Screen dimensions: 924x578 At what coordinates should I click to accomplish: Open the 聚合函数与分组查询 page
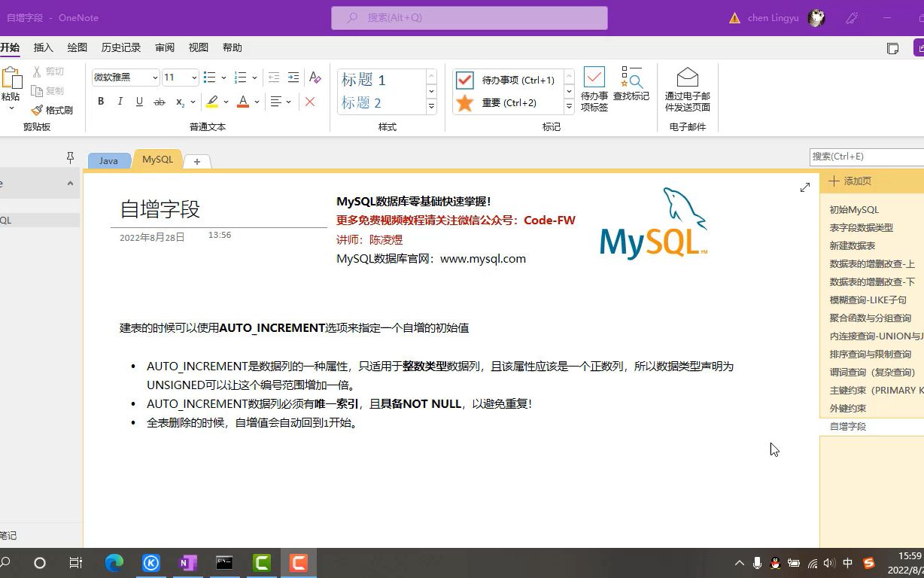pyautogui.click(x=871, y=318)
